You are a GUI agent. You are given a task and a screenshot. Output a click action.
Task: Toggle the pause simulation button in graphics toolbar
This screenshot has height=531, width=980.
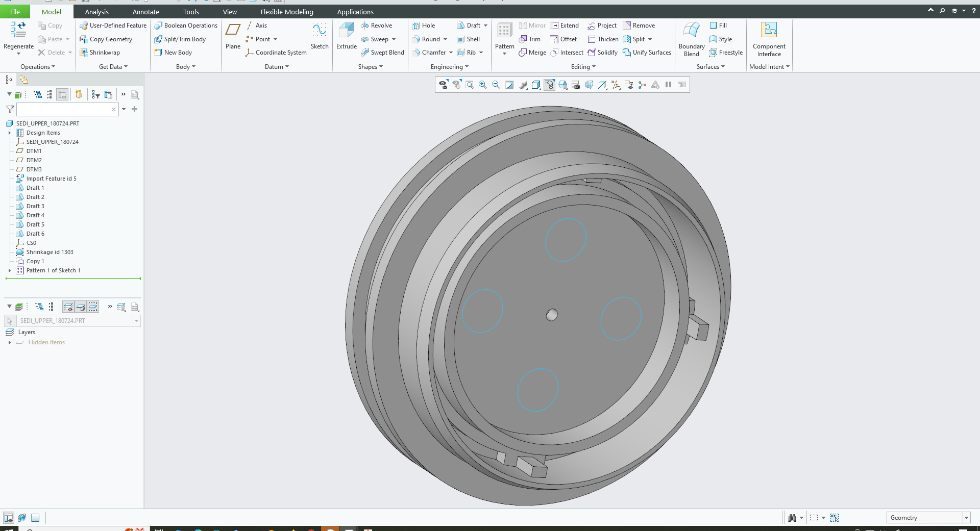[x=668, y=85]
